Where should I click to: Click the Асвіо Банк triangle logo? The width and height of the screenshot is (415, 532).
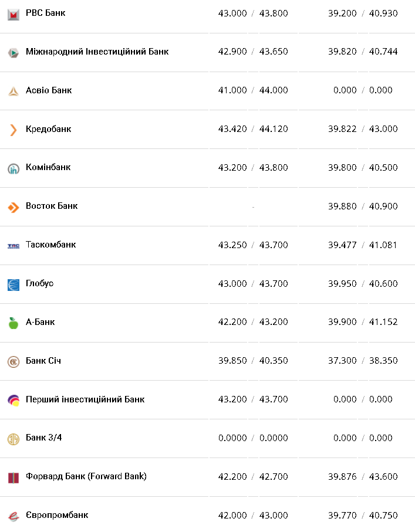click(14, 91)
